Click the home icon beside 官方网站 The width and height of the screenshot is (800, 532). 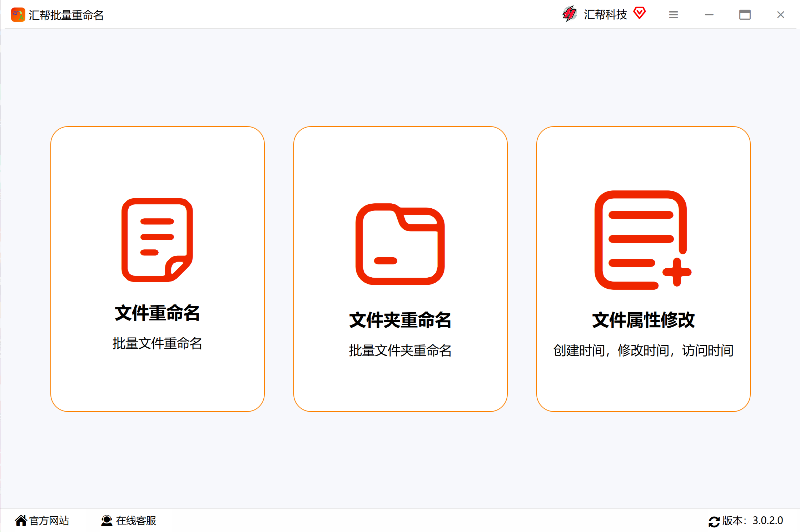[21, 521]
